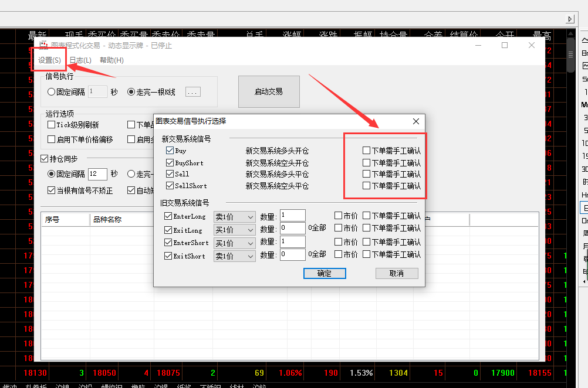Open EnterLong price dropdown 卖1价
Viewport: 588px width, 388px height.
coord(234,217)
